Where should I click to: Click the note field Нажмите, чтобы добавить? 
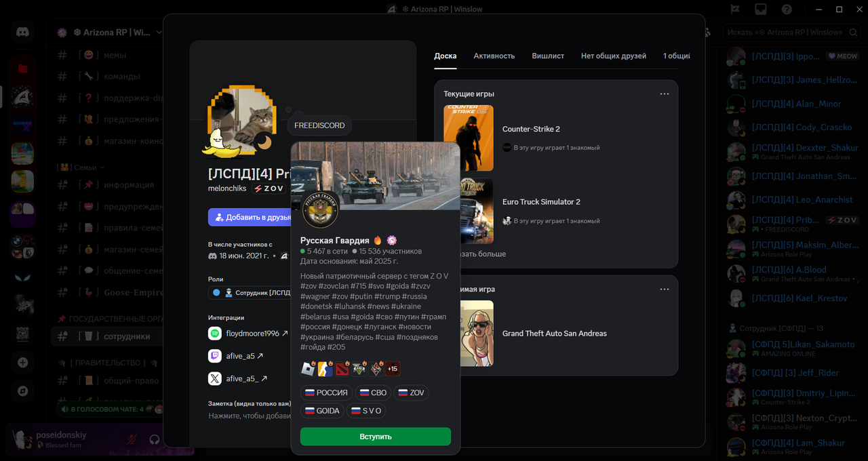pos(250,416)
